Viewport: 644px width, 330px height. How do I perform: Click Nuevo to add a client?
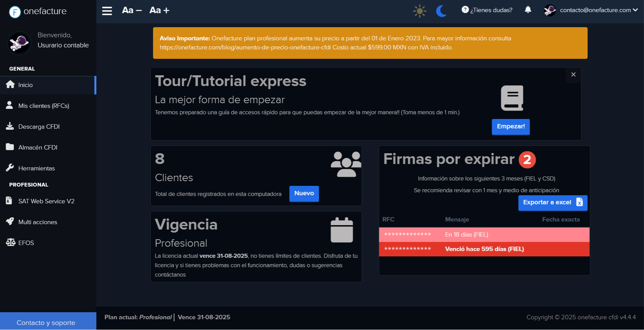point(304,194)
